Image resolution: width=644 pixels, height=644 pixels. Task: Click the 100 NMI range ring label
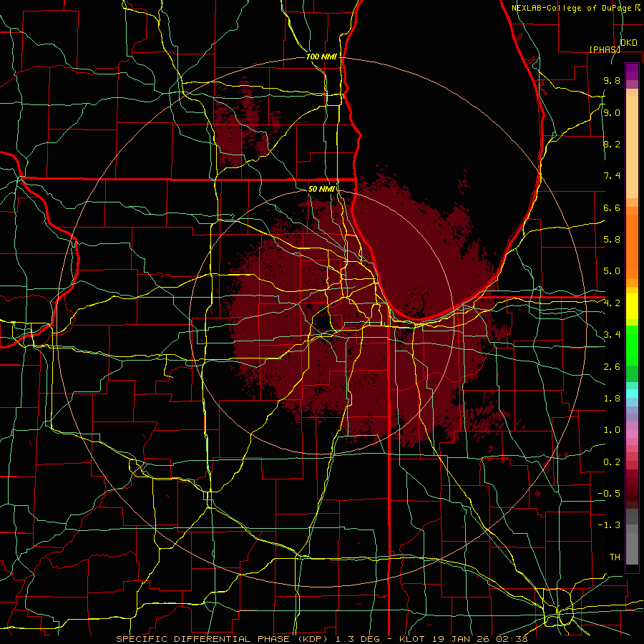(321, 57)
